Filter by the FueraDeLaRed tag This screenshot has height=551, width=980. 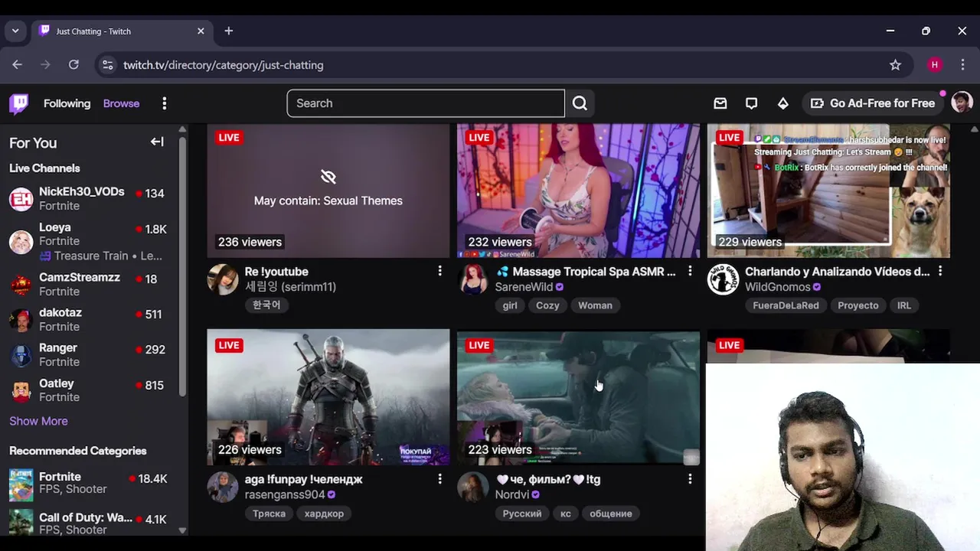coord(786,305)
